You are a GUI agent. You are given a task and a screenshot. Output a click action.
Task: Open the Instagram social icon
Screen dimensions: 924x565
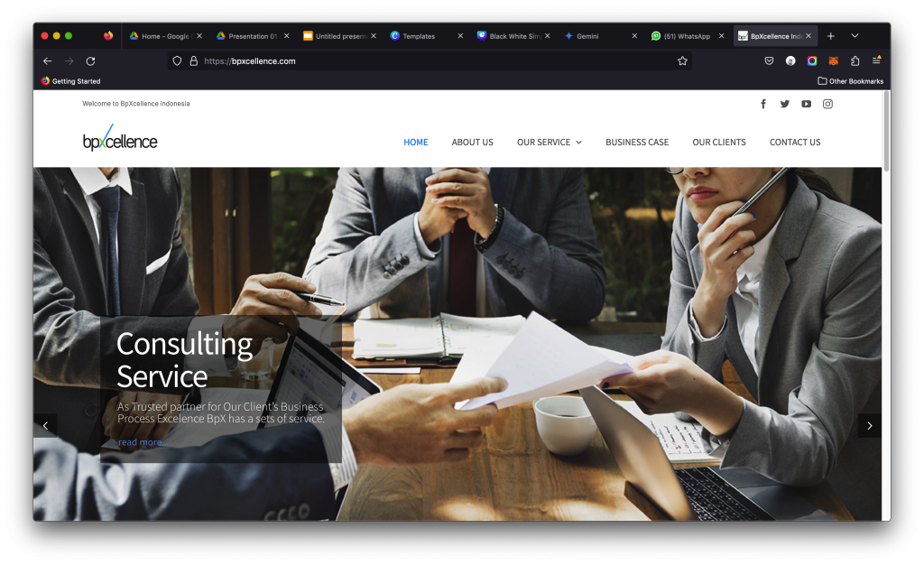(x=827, y=105)
